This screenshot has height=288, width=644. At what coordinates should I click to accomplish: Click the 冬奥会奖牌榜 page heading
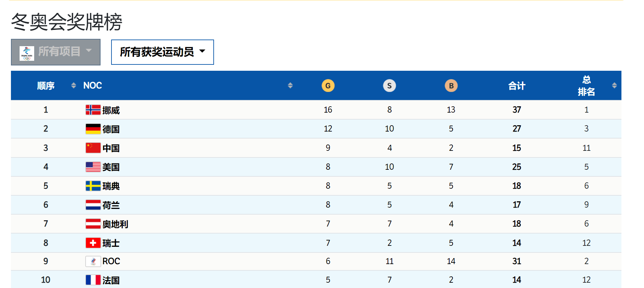[x=67, y=22]
